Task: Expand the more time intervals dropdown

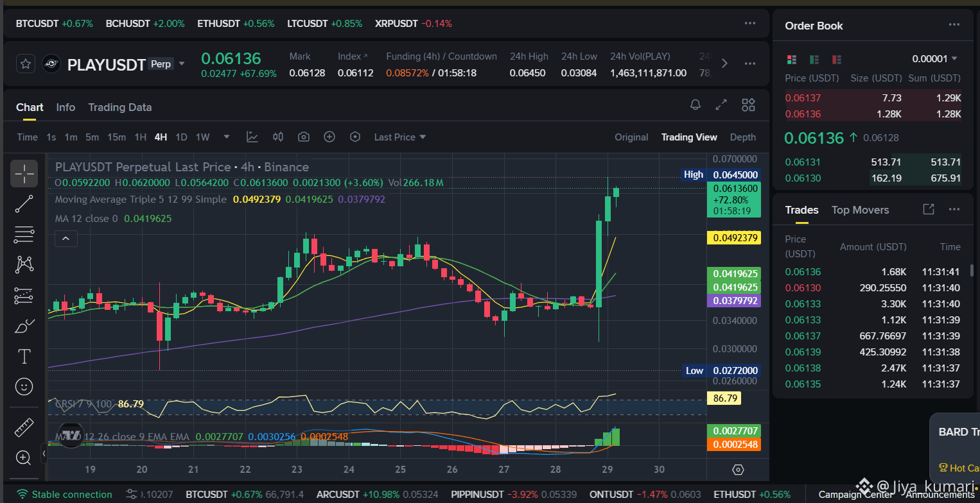Action: point(226,137)
